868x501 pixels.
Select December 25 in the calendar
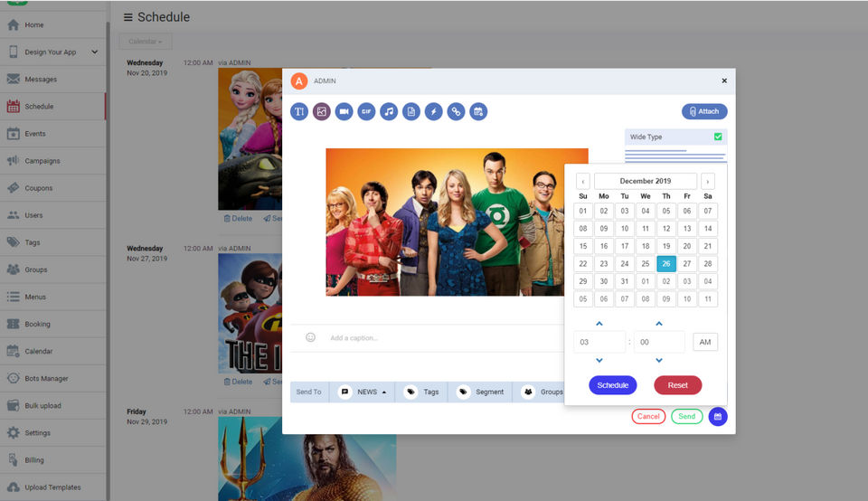(x=646, y=263)
